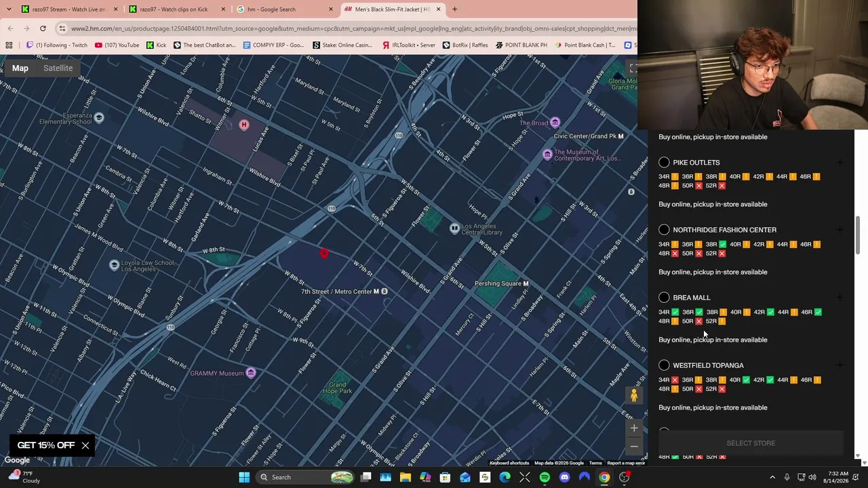868x488 pixels.
Task: Expand Westfield Topanga details with plus
Action: 840,365
